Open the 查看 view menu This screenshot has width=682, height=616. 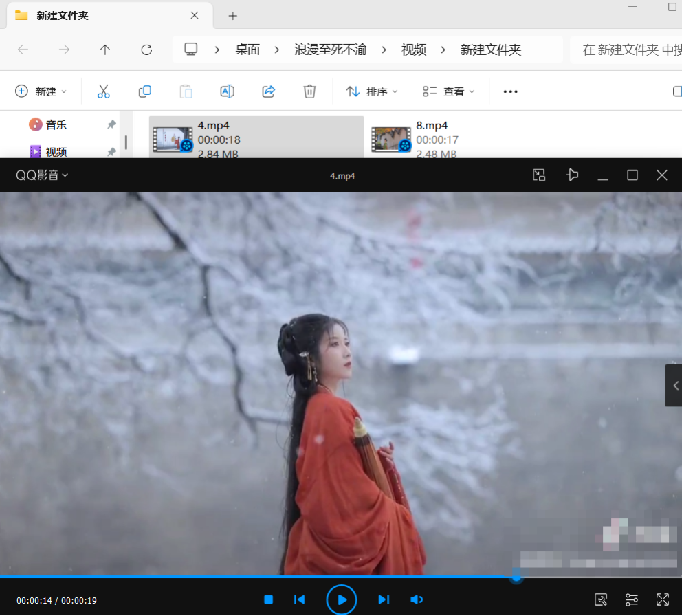448,91
